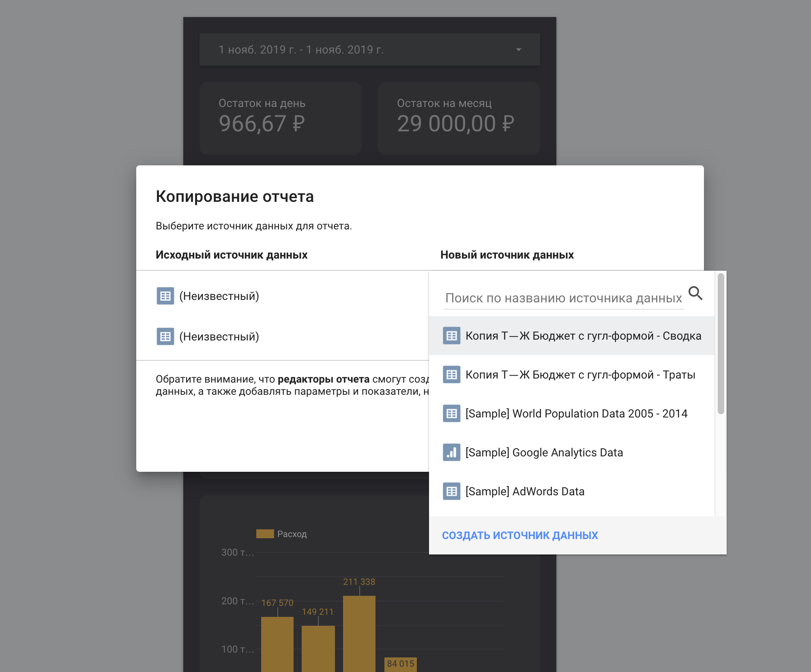Screen dimensions: 811x672
Task: Click the bold 'редакторы отчета' text
Action: tap(324, 379)
